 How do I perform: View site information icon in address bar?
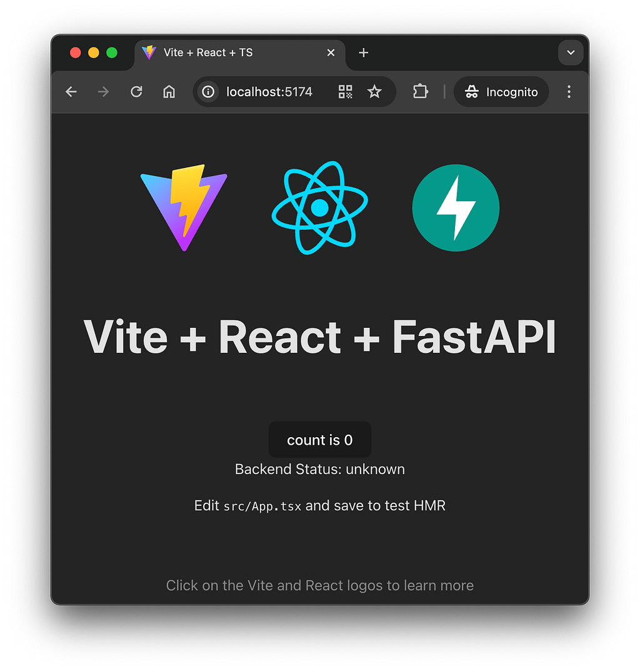tap(208, 92)
